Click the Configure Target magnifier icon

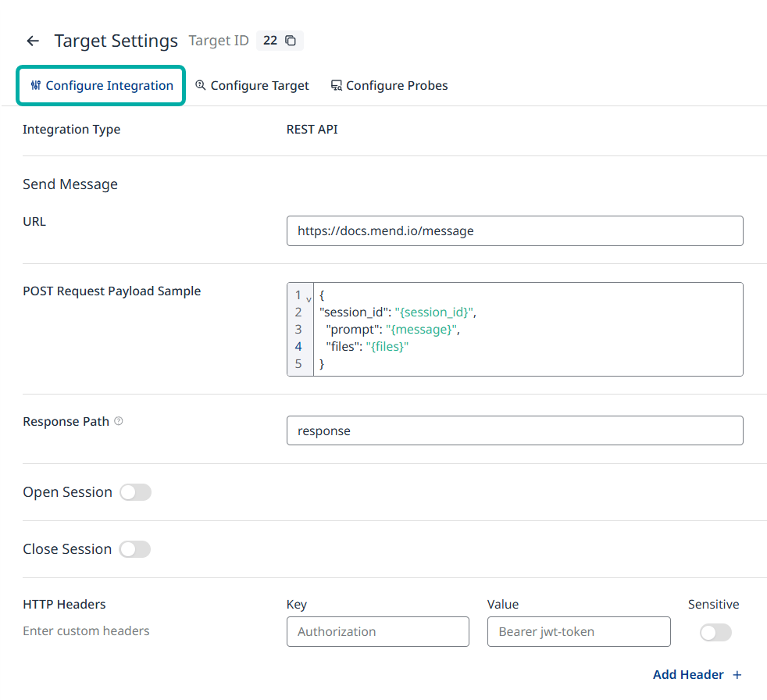(201, 86)
